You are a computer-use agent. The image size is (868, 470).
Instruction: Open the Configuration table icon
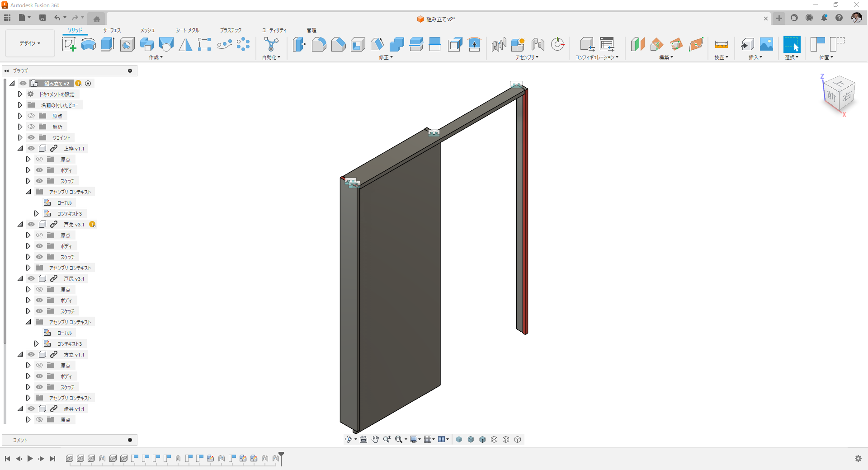click(x=607, y=44)
